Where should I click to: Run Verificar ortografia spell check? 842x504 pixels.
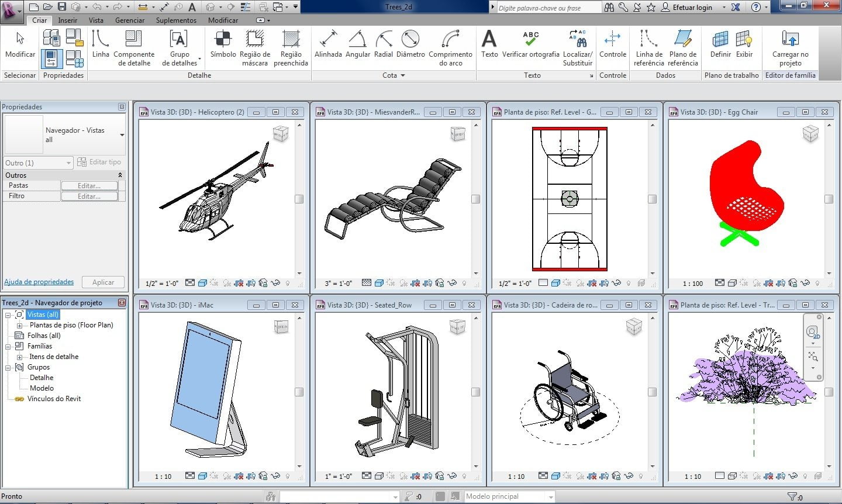tap(531, 45)
